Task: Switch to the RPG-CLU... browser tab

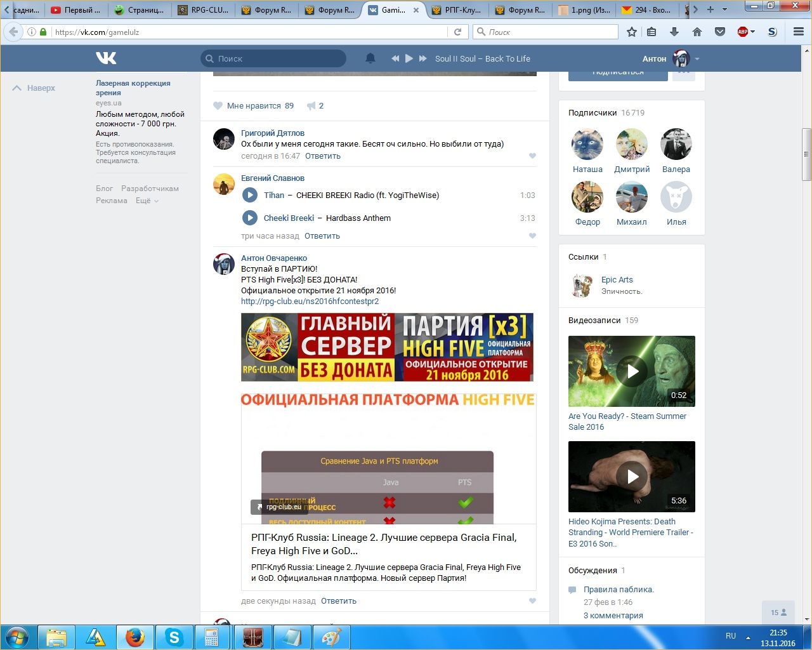Action: [x=204, y=10]
